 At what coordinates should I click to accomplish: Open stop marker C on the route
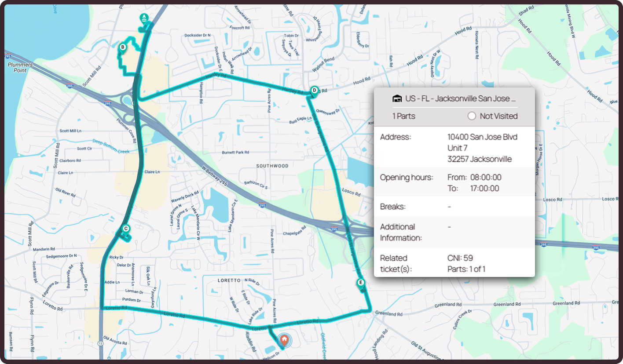click(126, 228)
